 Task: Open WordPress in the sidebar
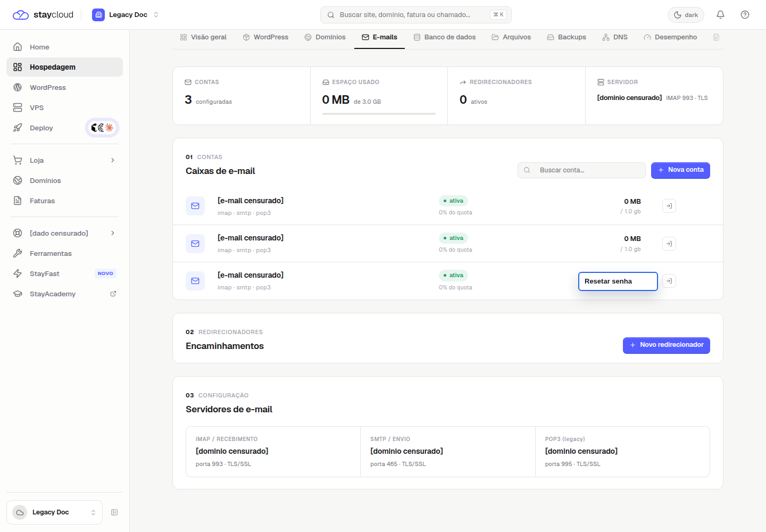tap(64, 87)
